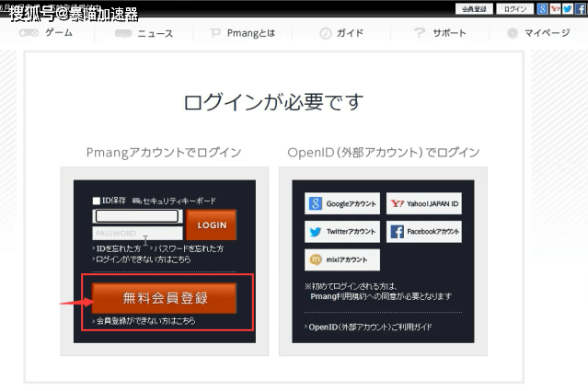Log in with mixiアカウント button
588x391 pixels.
pyautogui.click(x=342, y=259)
